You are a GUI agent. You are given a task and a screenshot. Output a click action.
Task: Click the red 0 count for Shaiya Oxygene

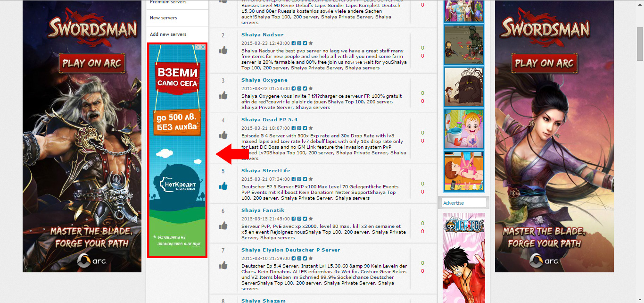(422, 101)
